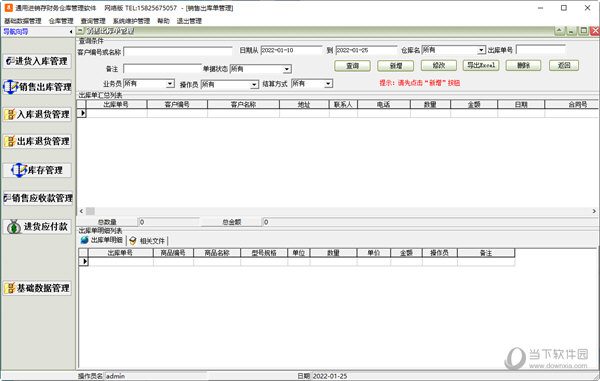Viewport: 600px width, 381px height.
Task: Maximize the inner 销售出库单管理 window
Action: tap(583, 31)
